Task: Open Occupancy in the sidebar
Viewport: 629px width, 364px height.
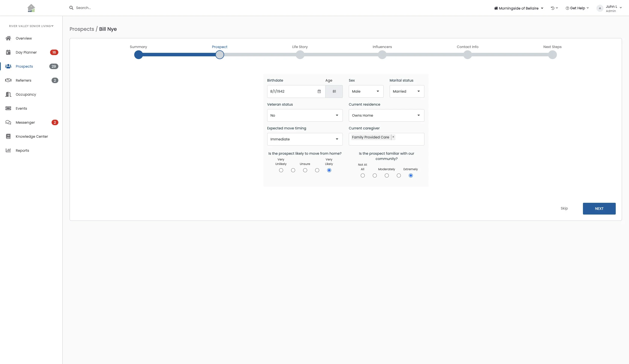Action: tap(26, 94)
